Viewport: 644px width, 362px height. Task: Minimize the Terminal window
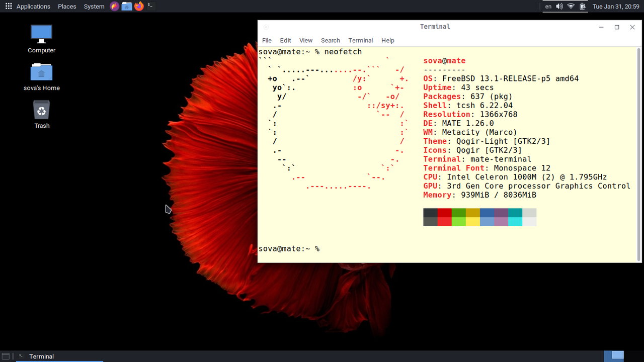(601, 27)
